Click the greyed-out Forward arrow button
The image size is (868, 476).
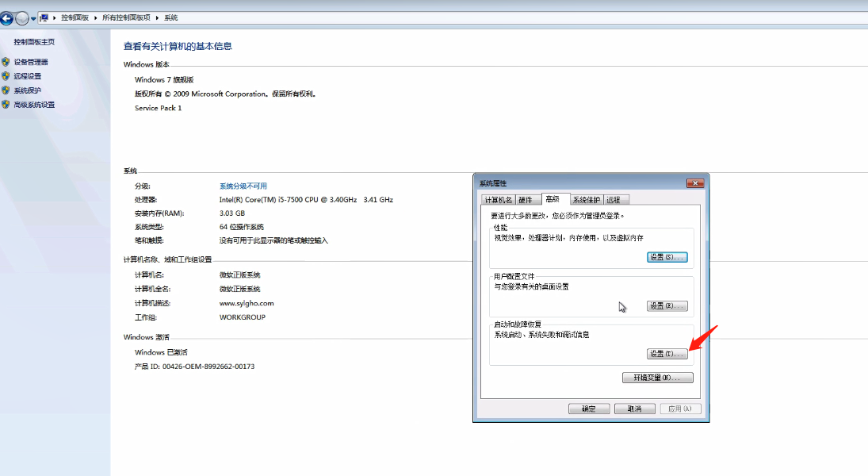click(22, 18)
